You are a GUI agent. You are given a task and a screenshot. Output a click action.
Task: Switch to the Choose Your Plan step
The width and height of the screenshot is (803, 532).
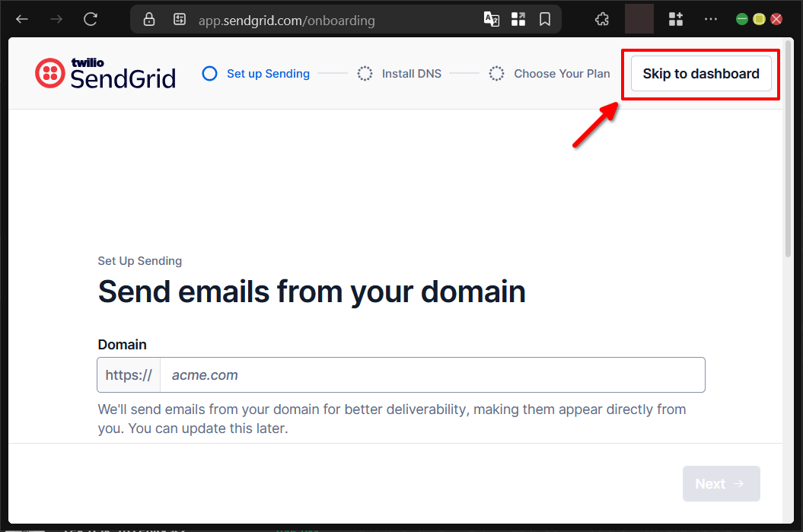(562, 73)
